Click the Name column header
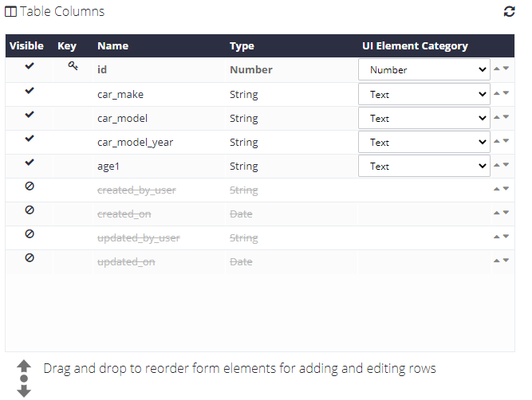Image resolution: width=532 pixels, height=400 pixels. (112, 45)
